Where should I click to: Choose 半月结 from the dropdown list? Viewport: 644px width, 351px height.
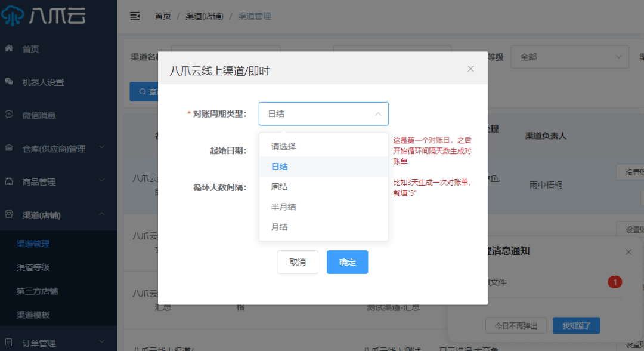(x=324, y=207)
